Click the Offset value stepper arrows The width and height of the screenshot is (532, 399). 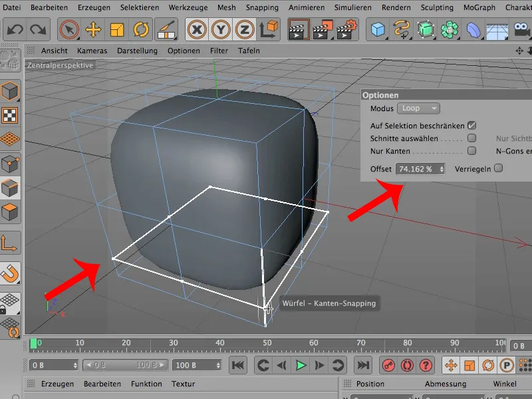click(x=442, y=169)
